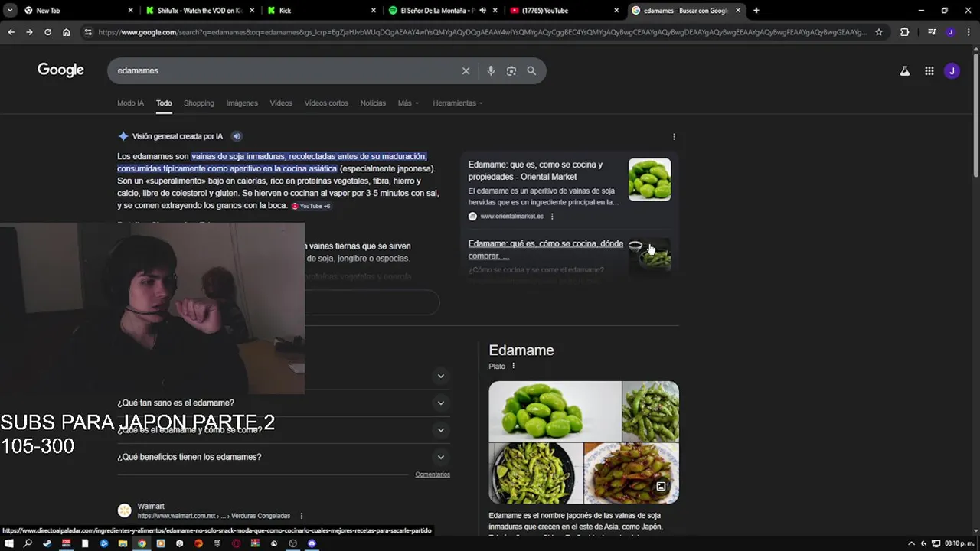Submit search with magnifier icon
The height and width of the screenshot is (551, 980).
click(531, 70)
